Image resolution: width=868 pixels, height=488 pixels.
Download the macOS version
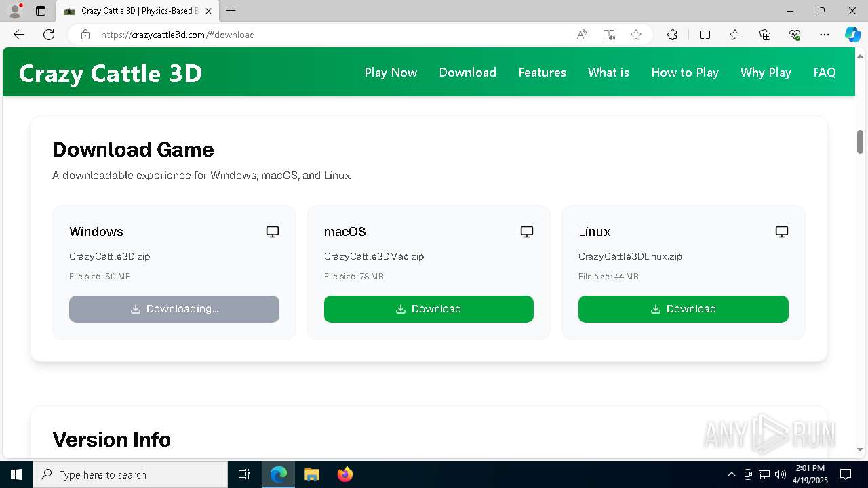[429, 309]
